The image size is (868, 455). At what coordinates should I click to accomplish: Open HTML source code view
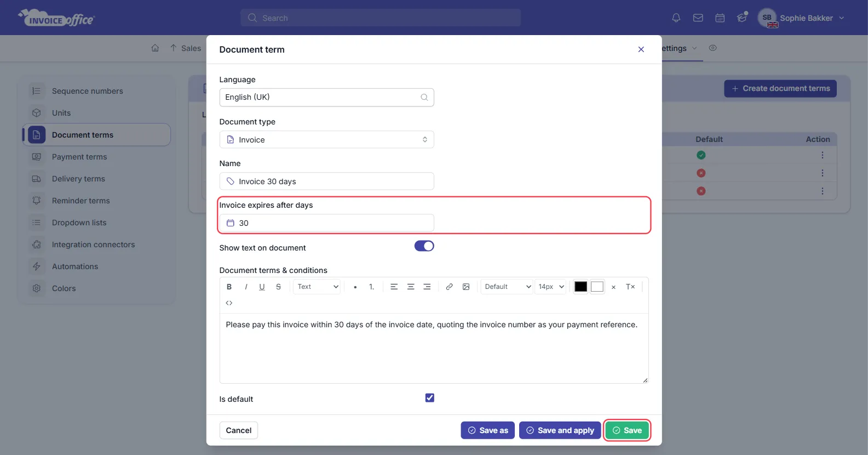[x=229, y=303]
